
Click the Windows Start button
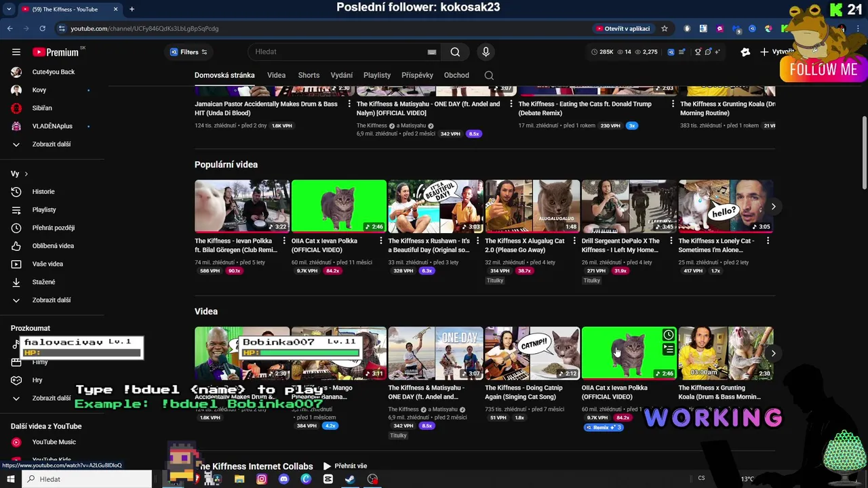tap(10, 479)
